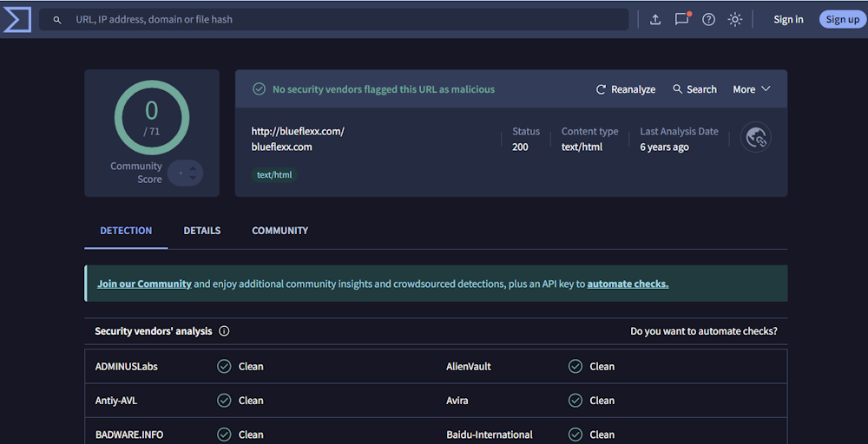Click the Clean check icon for ADMINUSLabs

click(x=224, y=367)
